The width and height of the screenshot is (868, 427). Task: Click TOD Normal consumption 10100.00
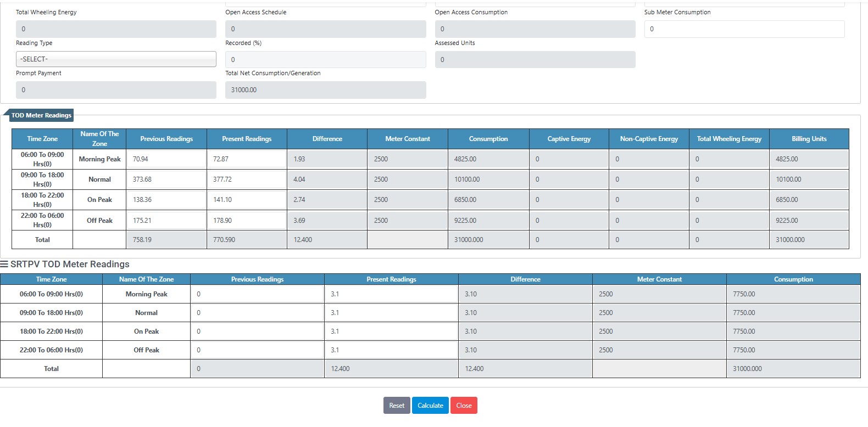[x=488, y=179]
